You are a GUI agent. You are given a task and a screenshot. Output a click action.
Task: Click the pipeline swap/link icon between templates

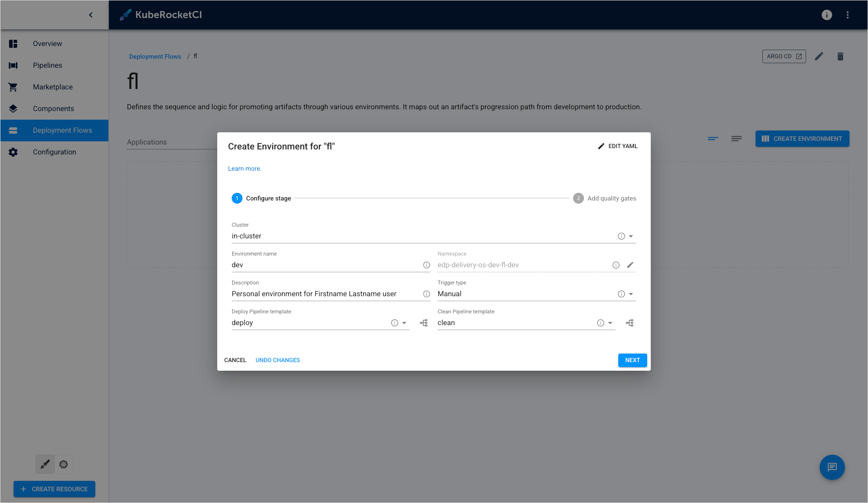point(423,323)
